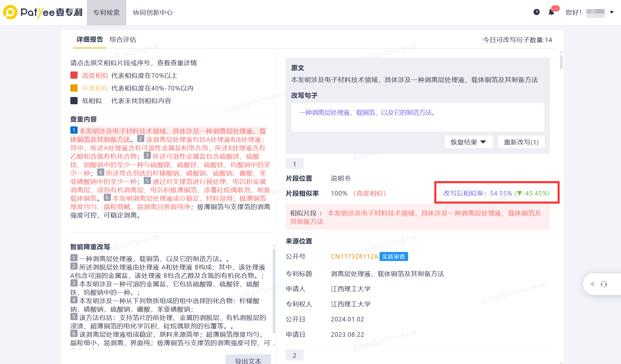Click the 重新改写(1) button

(x=521, y=142)
